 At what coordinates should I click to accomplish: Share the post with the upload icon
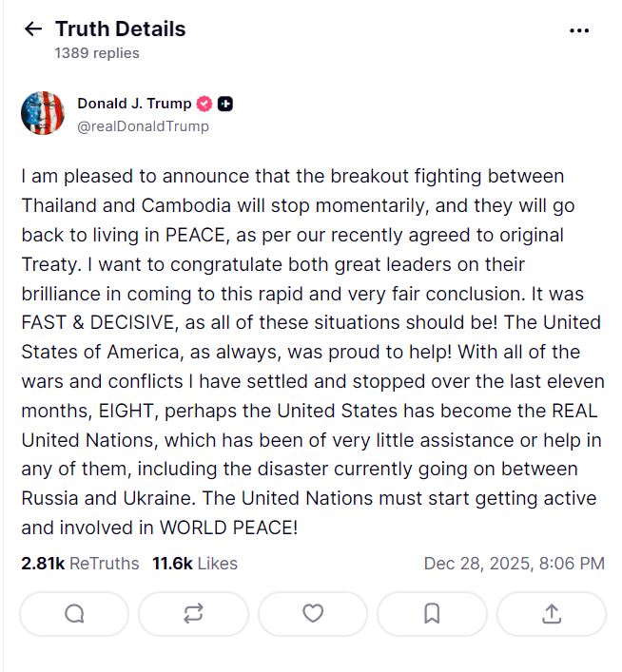click(x=551, y=614)
